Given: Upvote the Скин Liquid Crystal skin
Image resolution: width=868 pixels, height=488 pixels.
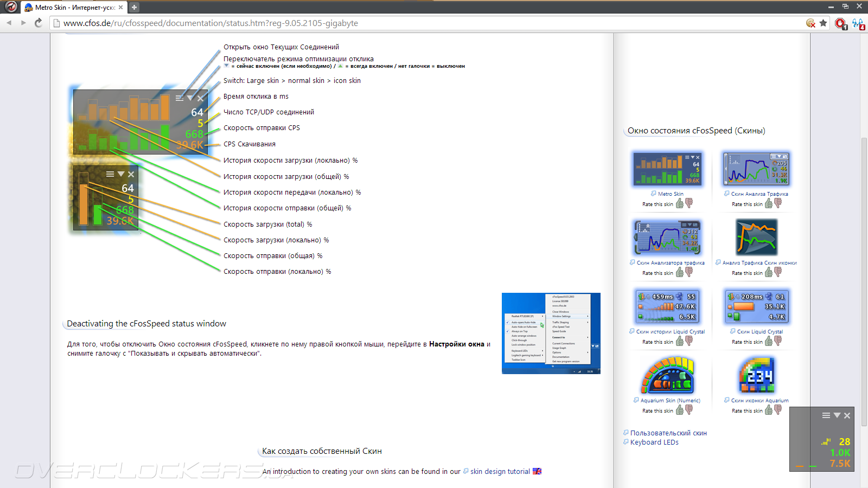Looking at the screenshot, I should click(769, 341).
